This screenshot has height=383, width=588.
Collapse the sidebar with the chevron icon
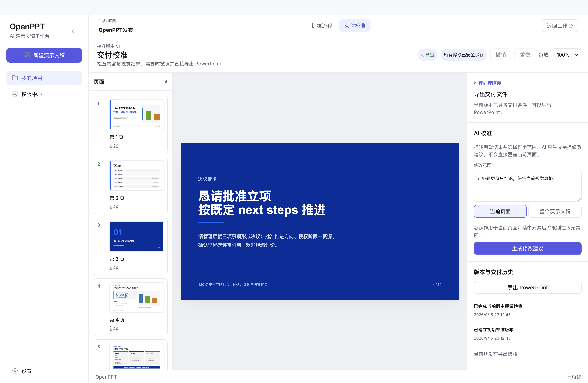point(73,31)
